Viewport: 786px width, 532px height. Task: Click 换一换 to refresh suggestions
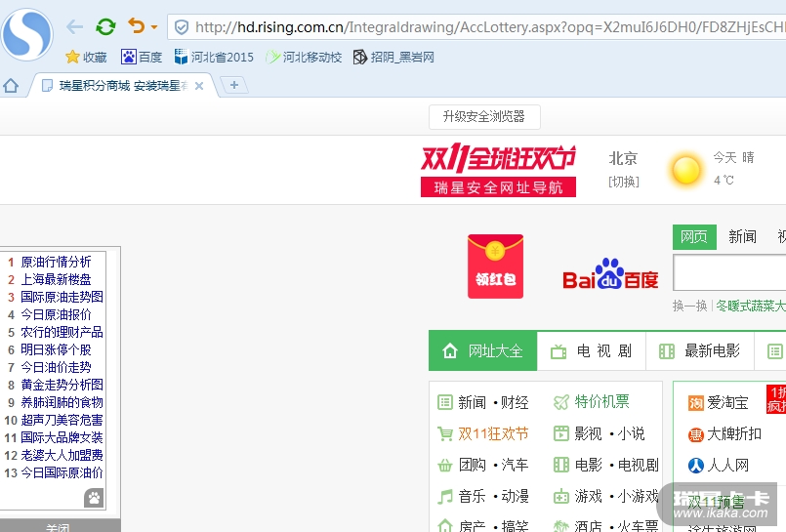689,306
